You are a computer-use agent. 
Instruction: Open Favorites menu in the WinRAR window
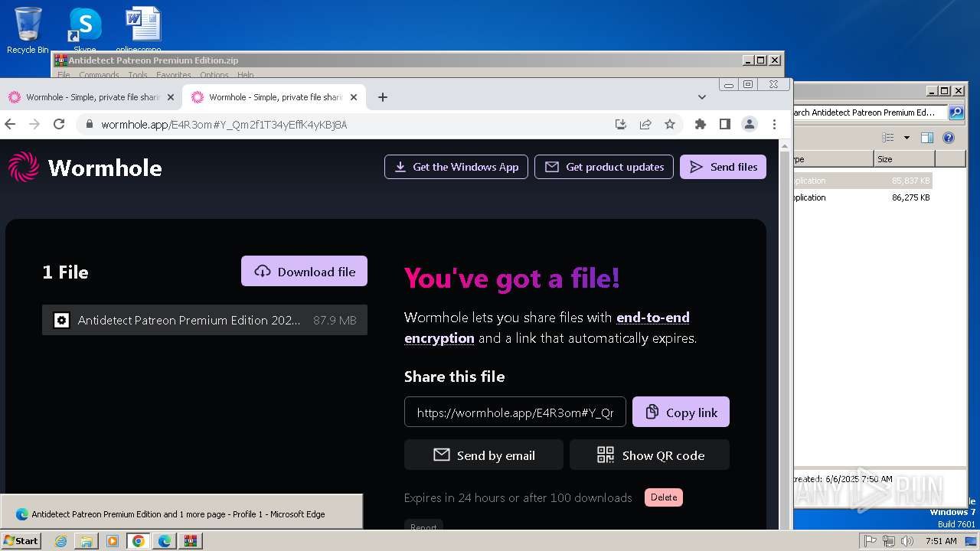(174, 75)
